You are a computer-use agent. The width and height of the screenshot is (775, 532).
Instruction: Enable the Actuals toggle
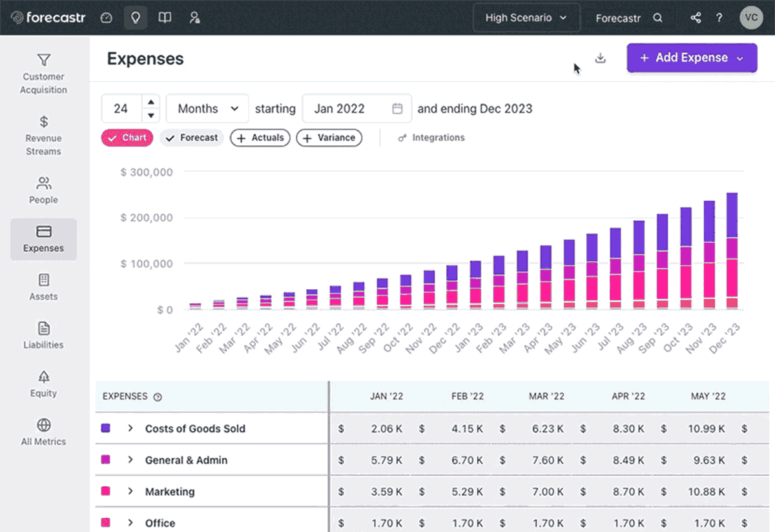pos(260,138)
